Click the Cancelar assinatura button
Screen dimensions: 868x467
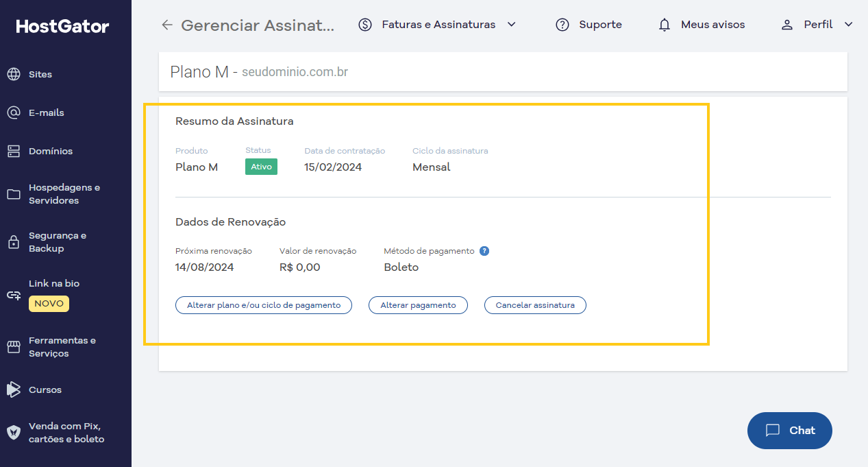pos(535,305)
